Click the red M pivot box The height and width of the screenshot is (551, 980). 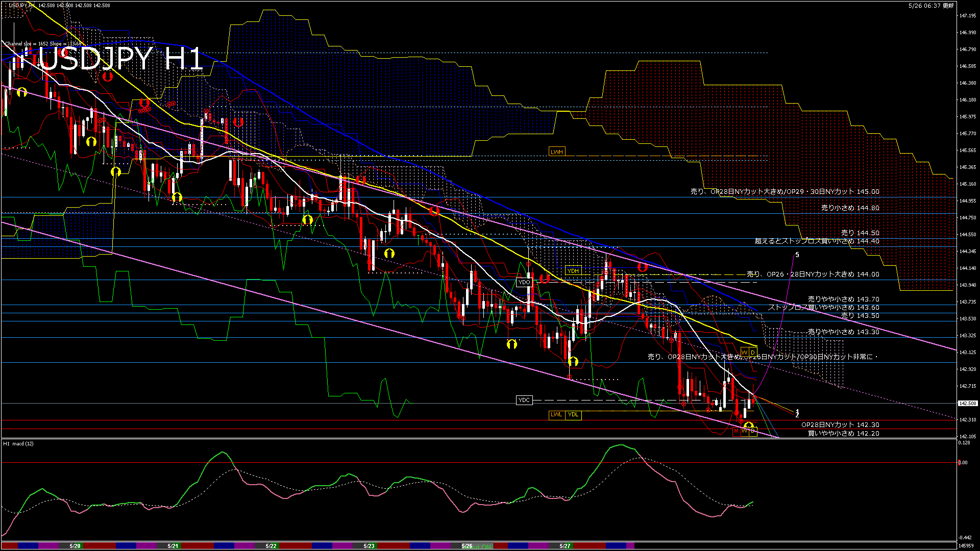point(736,431)
